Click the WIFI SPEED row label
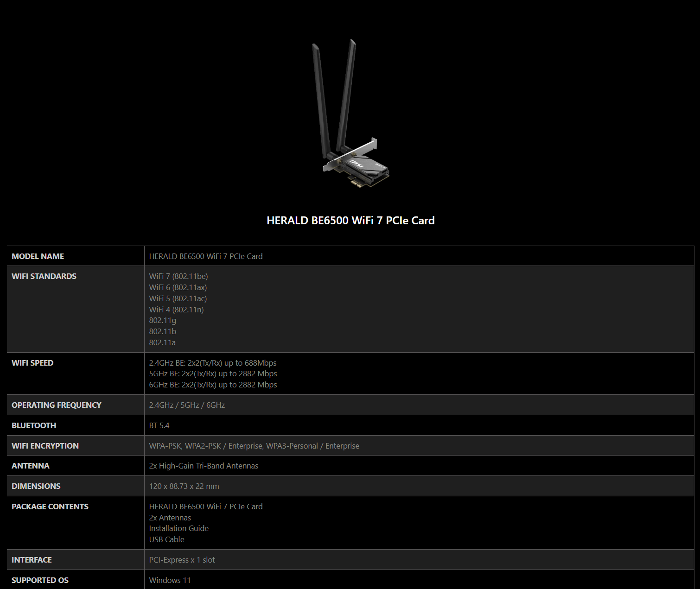 point(32,363)
